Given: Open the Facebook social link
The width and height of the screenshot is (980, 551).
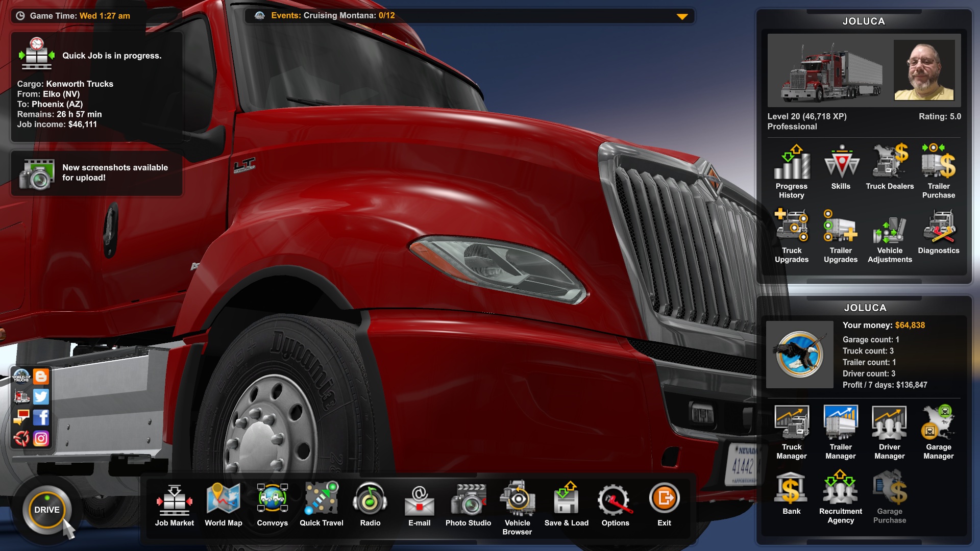Looking at the screenshot, I should pos(41,417).
